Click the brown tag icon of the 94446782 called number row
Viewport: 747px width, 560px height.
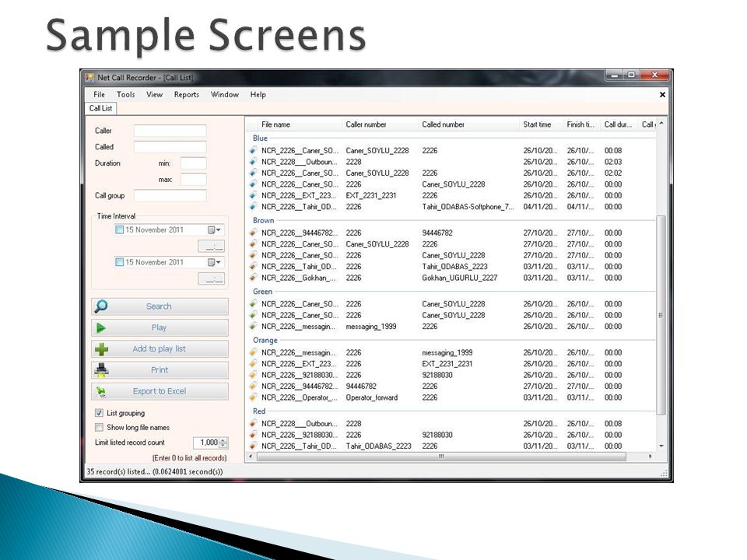pyautogui.click(x=253, y=233)
